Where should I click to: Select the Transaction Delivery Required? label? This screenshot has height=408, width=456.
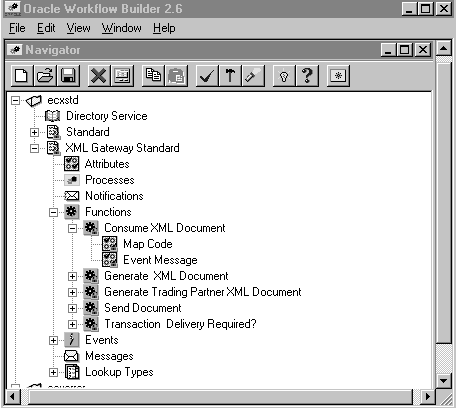click(x=180, y=324)
